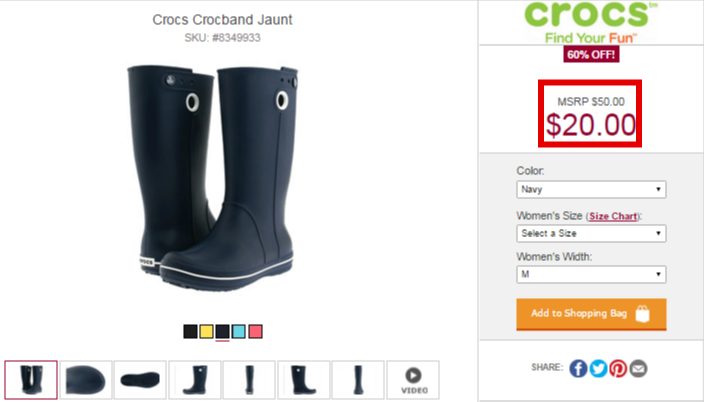Choose the black color swatch

[x=190, y=331]
